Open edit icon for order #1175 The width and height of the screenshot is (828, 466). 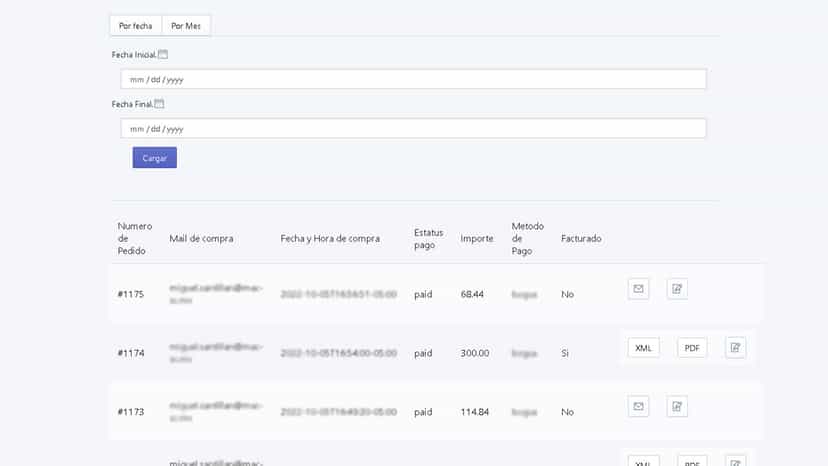point(677,289)
